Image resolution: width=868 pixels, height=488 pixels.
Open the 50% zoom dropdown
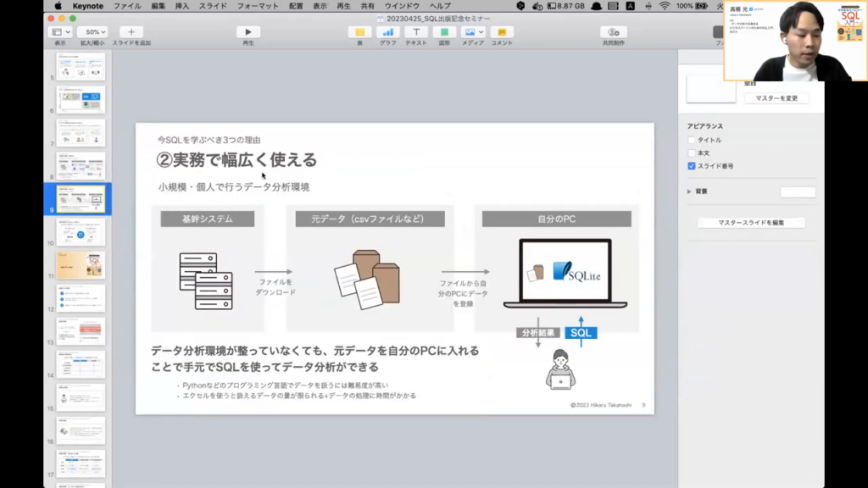tap(92, 32)
